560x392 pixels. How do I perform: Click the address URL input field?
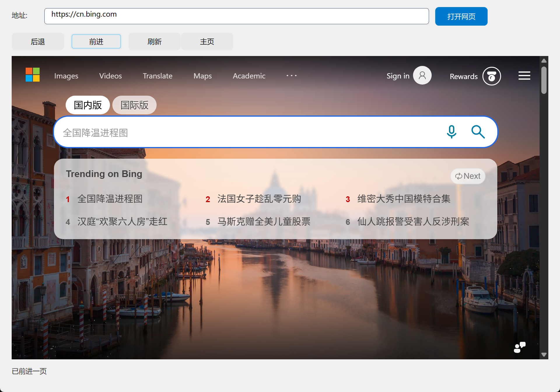[x=237, y=16]
